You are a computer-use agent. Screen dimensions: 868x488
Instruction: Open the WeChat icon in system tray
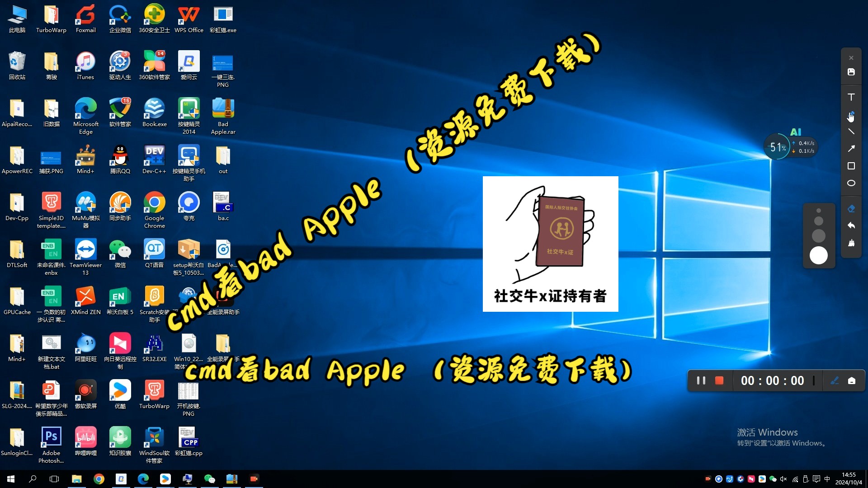773,479
